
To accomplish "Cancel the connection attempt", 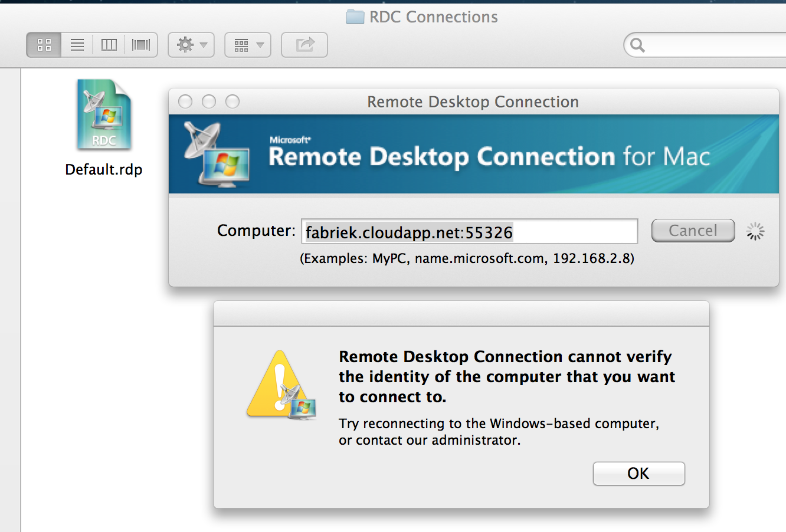I will click(693, 231).
